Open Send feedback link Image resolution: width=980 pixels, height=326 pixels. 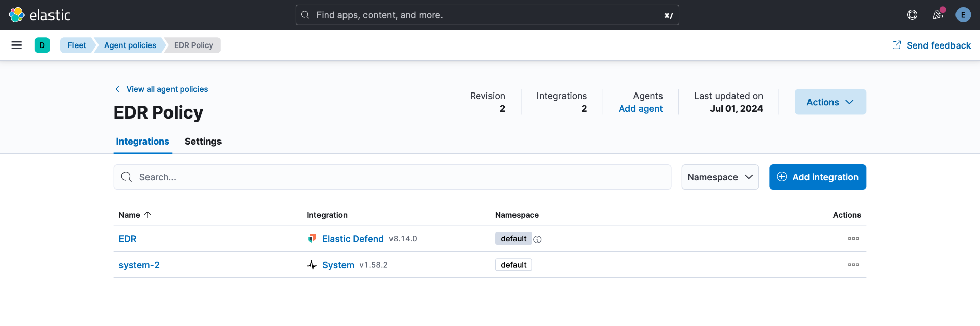click(x=932, y=45)
